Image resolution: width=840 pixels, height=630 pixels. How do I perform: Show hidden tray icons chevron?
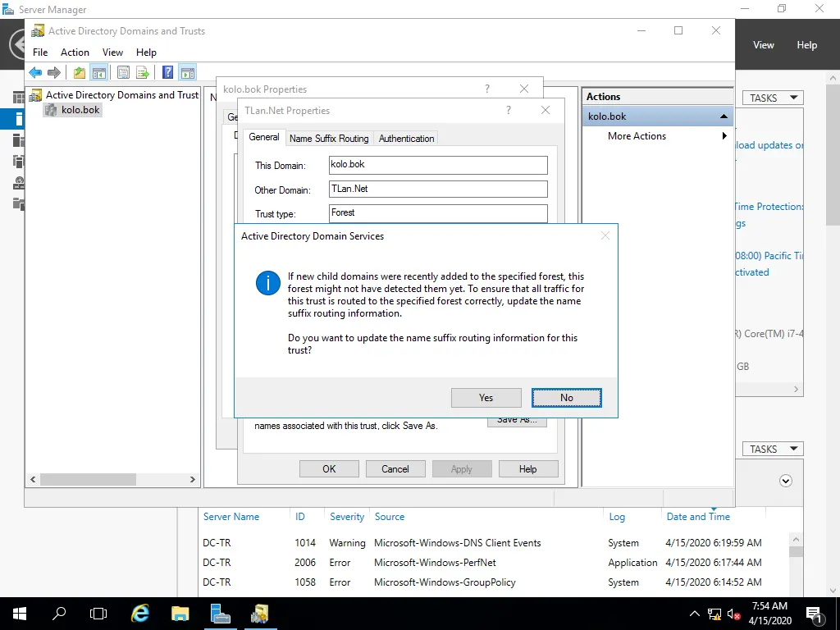pyautogui.click(x=694, y=614)
